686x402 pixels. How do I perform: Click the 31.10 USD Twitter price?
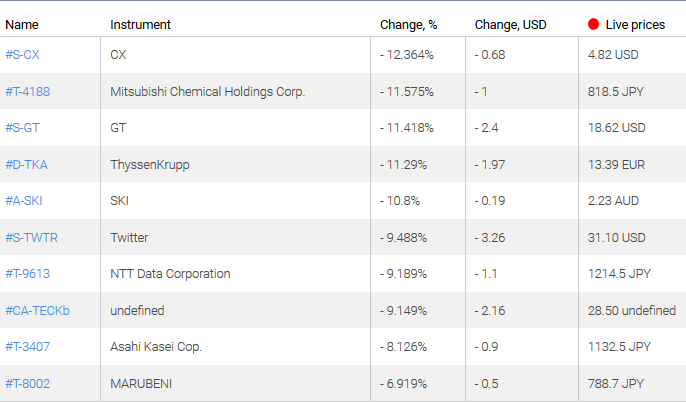(x=617, y=237)
